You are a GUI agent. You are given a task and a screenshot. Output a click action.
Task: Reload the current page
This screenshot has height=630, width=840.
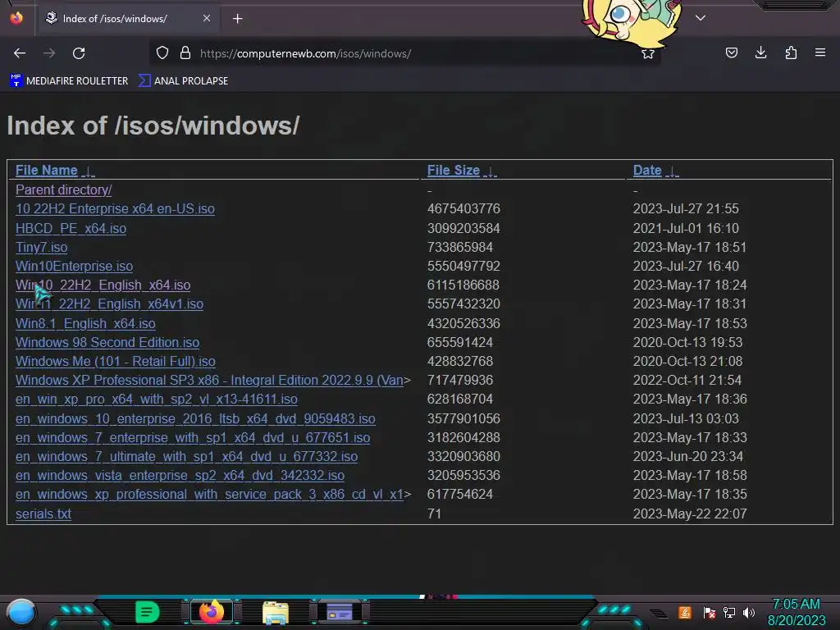click(x=79, y=53)
